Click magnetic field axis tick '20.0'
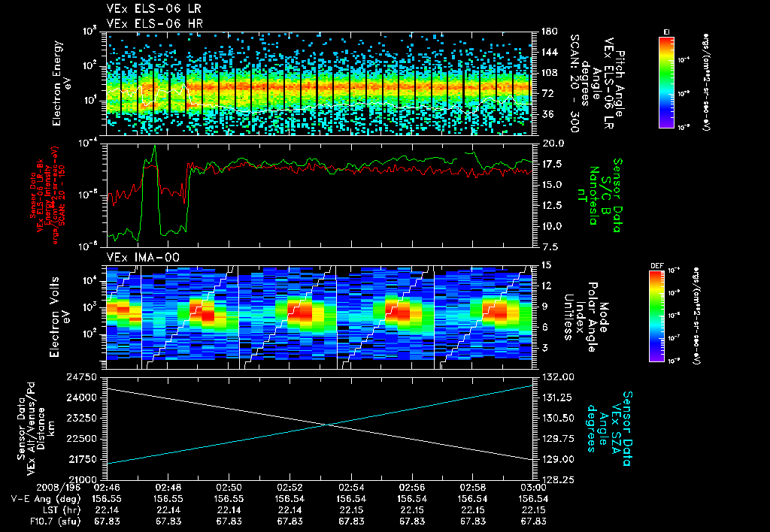 (x=553, y=144)
